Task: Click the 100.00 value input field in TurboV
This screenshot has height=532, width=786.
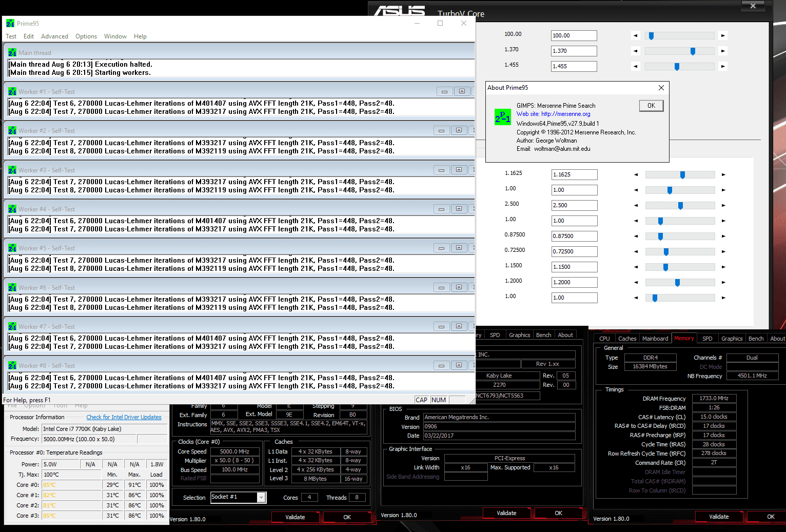Action: (x=574, y=35)
